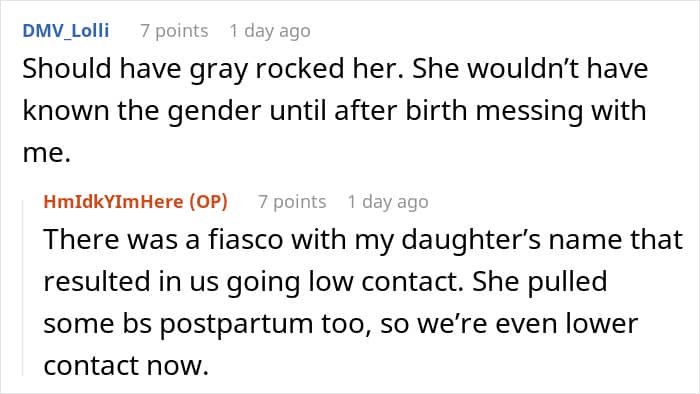
Task: Click the word "There" starting OP's reply
Action: 82,239
